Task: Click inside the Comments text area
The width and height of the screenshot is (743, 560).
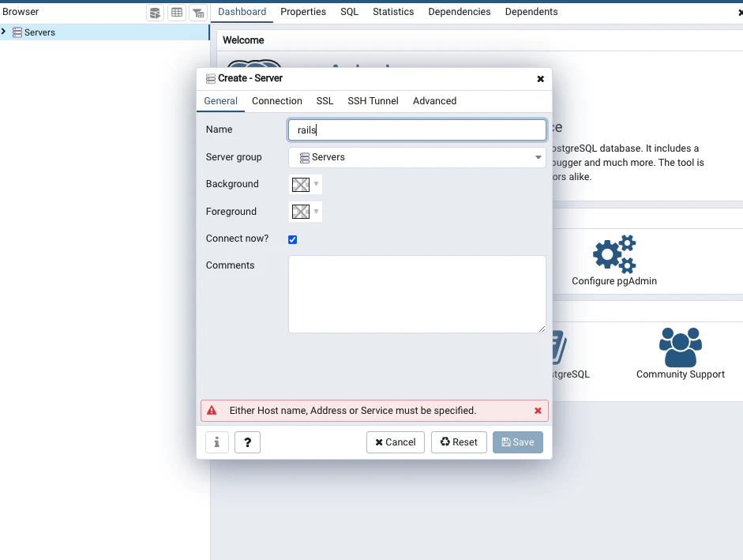Action: [x=417, y=294]
